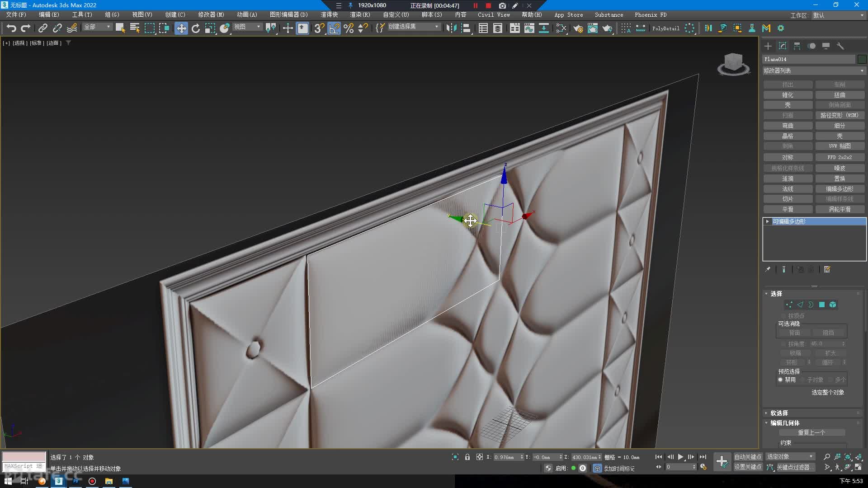
Task: Open the 创建选择集 named selection dropdown
Action: pos(413,27)
